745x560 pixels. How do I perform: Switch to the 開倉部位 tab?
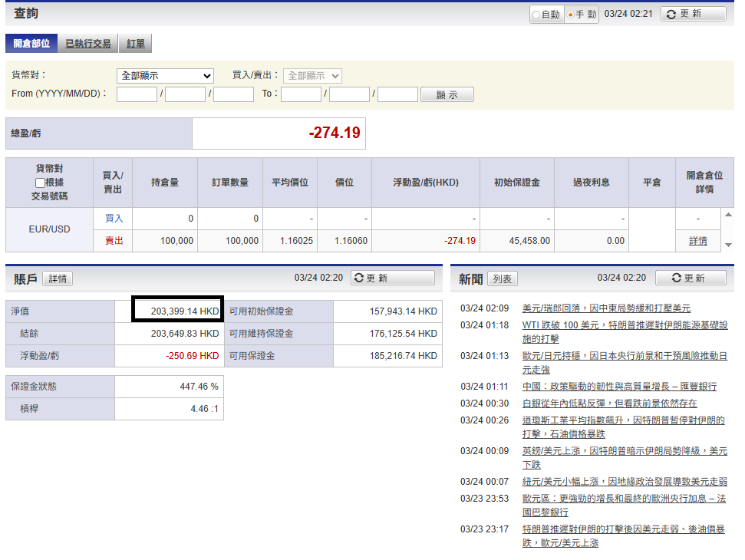(31, 43)
